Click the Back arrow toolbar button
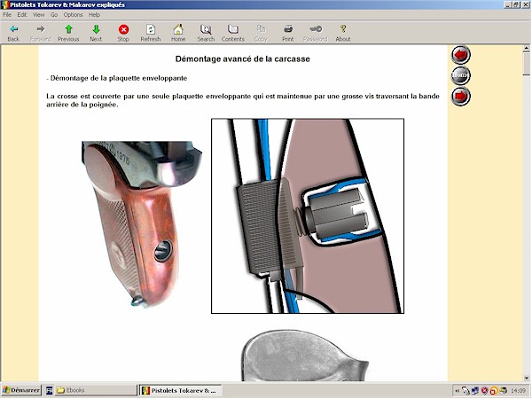 (13, 33)
